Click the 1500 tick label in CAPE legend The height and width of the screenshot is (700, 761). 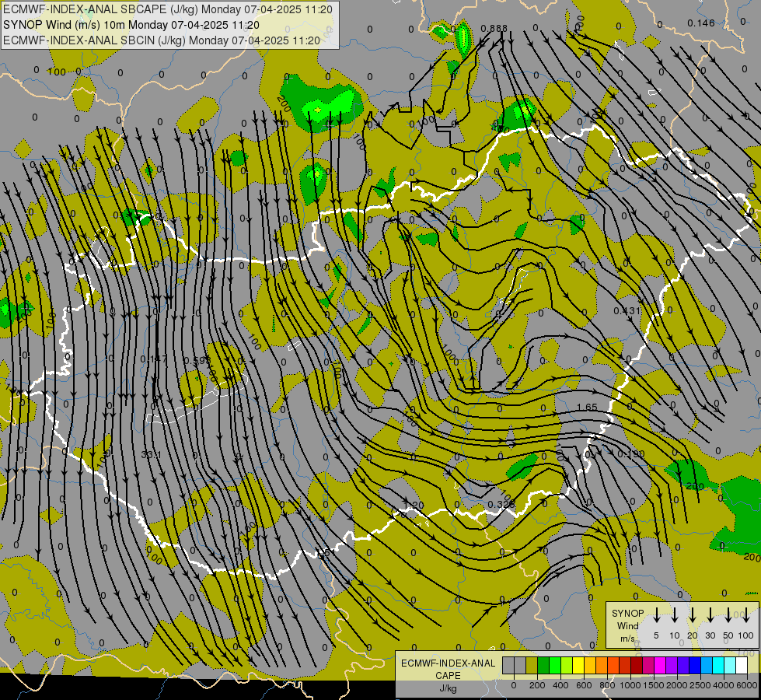pos(654,685)
